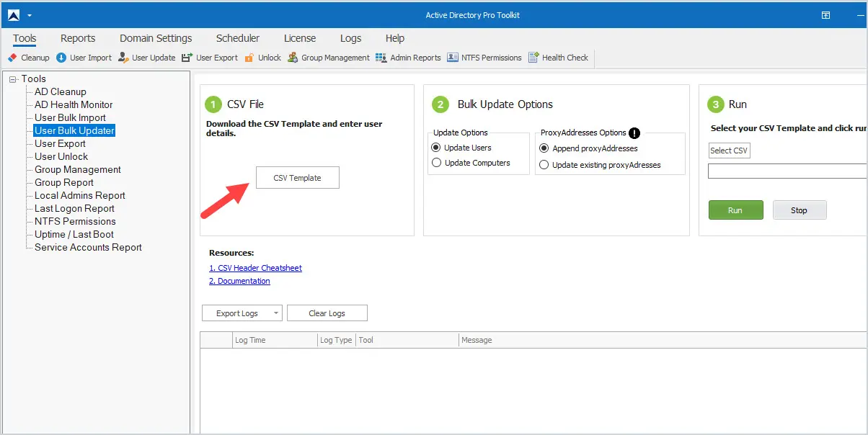Open the Help menu
Screen dimensions: 868x435
(x=395, y=38)
